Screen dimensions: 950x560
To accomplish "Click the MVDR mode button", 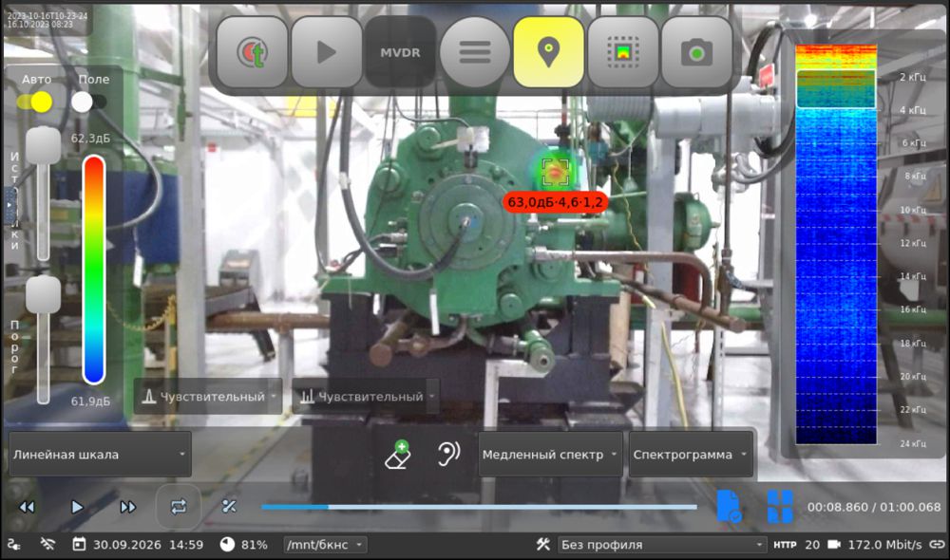I will (400, 52).
